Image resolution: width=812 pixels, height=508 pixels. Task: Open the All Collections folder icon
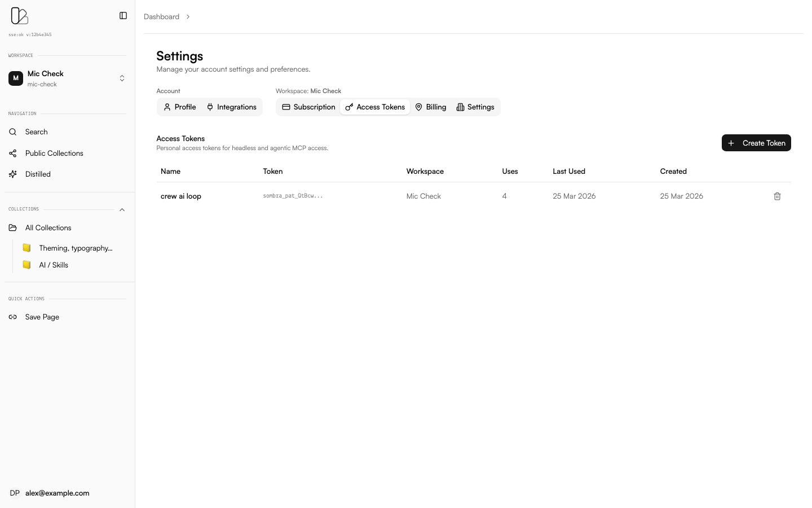pos(12,227)
